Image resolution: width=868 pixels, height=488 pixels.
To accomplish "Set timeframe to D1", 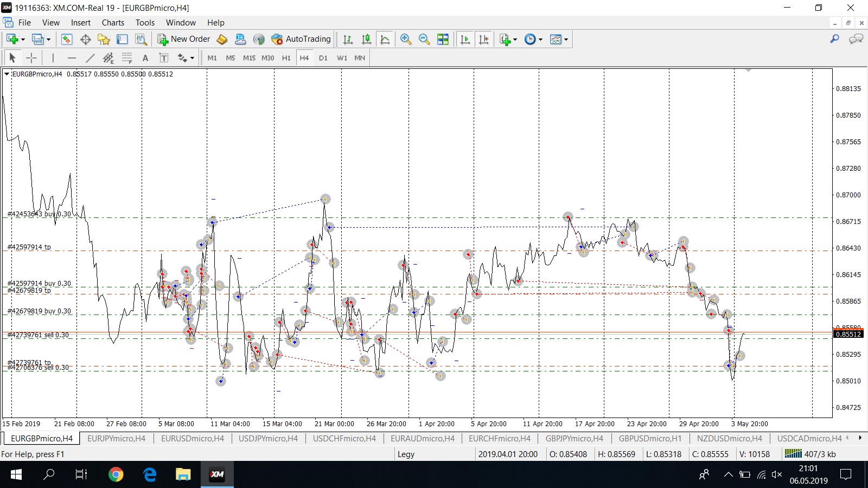I will point(323,57).
